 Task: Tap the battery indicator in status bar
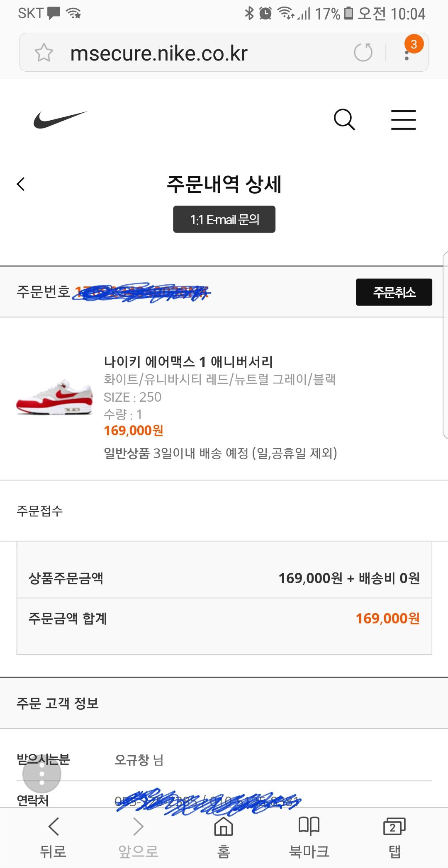coord(349,14)
